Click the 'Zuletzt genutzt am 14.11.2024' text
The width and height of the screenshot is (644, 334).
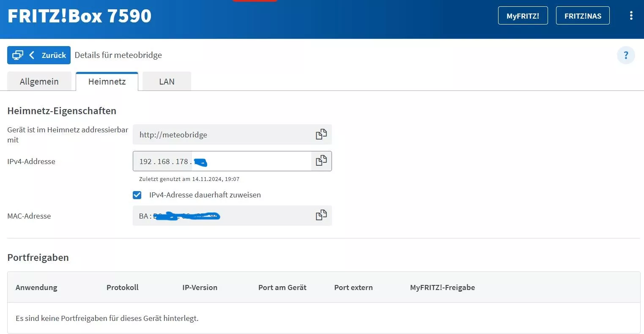[x=189, y=179]
